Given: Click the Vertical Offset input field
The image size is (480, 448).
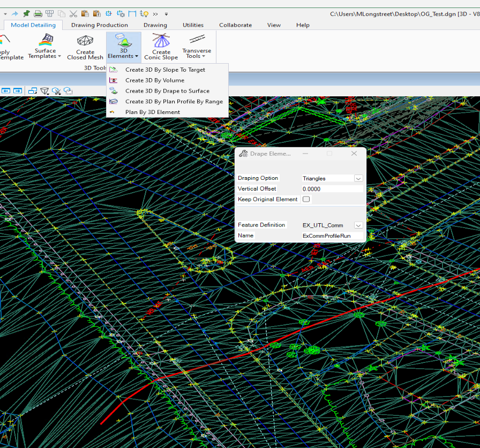Looking at the screenshot, I should pos(332,189).
